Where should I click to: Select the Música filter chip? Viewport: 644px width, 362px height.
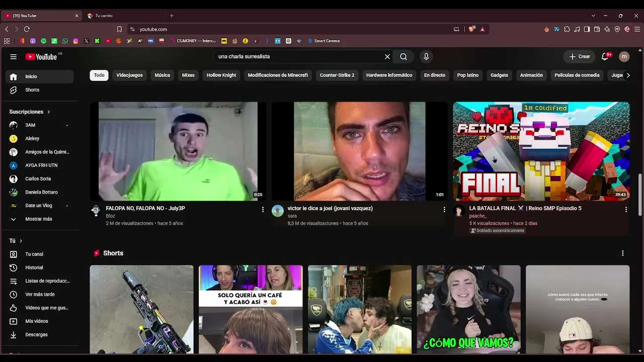pyautogui.click(x=162, y=75)
